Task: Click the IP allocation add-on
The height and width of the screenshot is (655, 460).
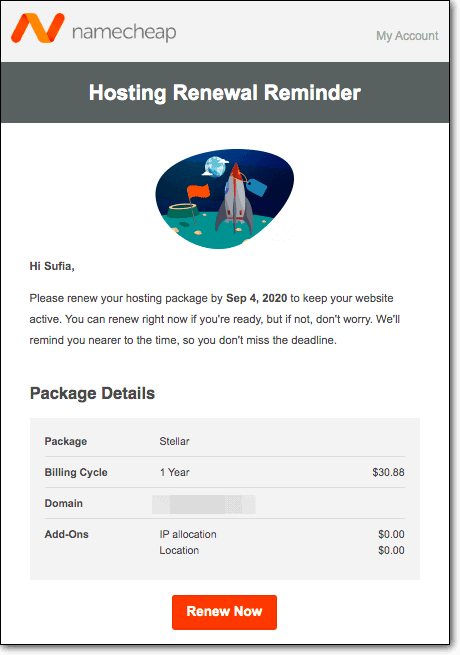Action: coord(188,534)
